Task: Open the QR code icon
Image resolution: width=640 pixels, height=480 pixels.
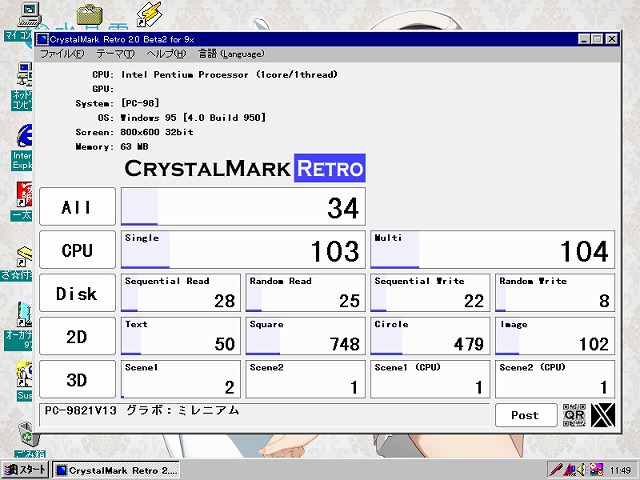Action: pos(574,415)
